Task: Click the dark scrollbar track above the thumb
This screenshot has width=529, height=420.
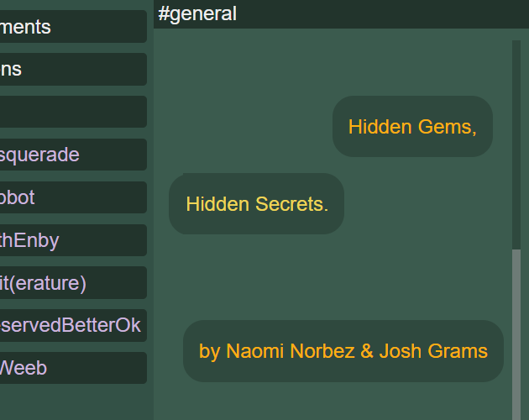Action: click(516, 145)
